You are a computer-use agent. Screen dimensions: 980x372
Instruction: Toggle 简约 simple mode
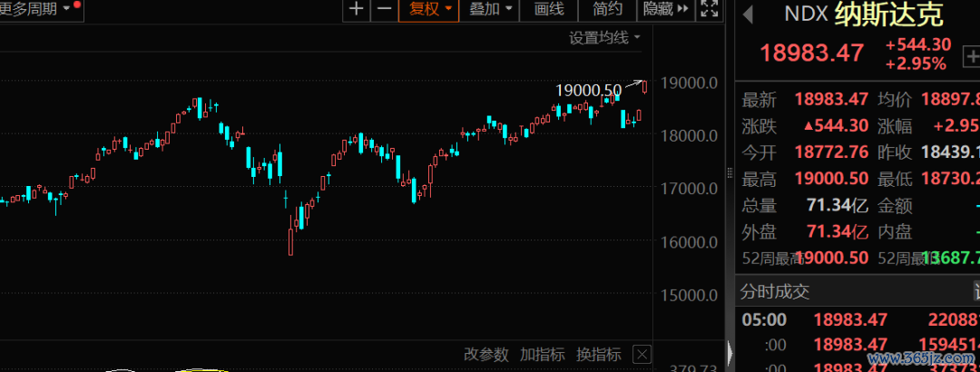coord(608,9)
